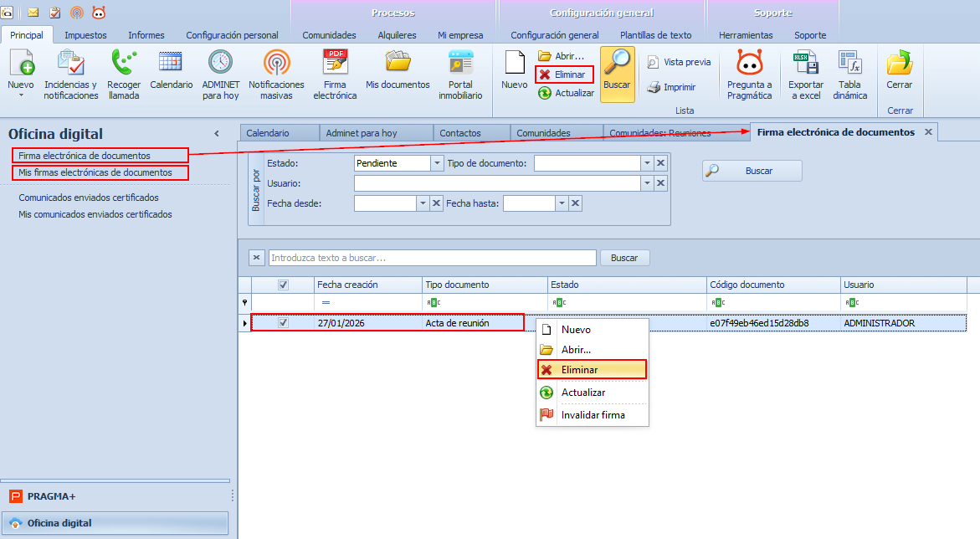Select the Impuestos ribbon tab

85,35
